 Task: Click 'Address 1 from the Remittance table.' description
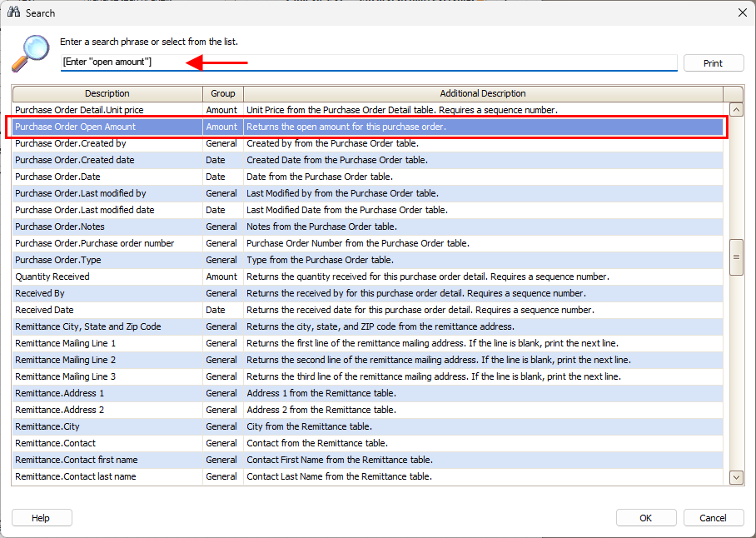pyautogui.click(x=321, y=393)
